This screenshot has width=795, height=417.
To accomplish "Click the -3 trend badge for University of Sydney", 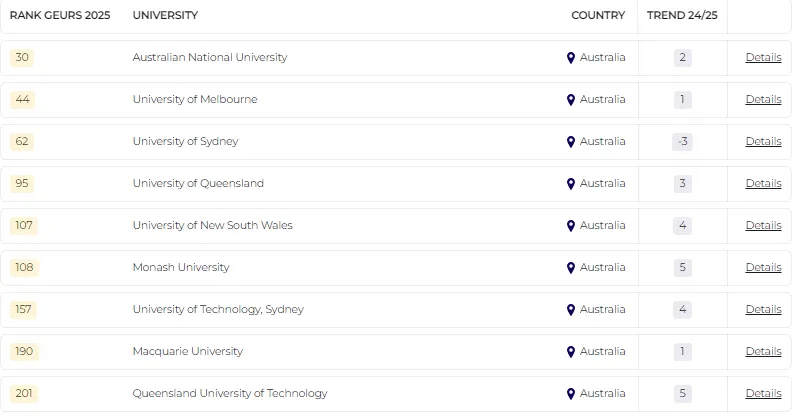I will [x=682, y=142].
